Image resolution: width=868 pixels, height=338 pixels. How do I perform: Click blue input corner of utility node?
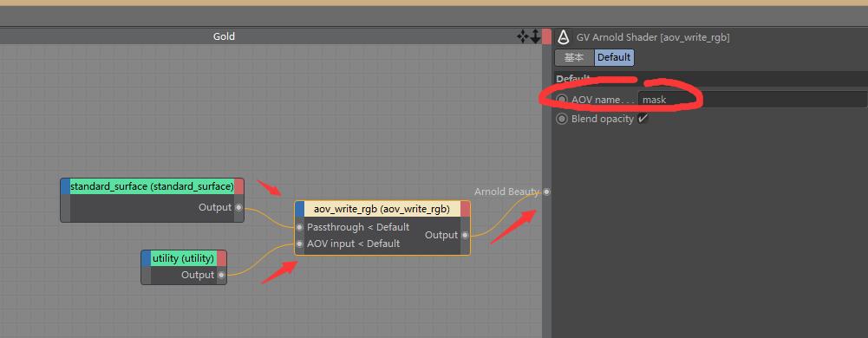click(147, 257)
